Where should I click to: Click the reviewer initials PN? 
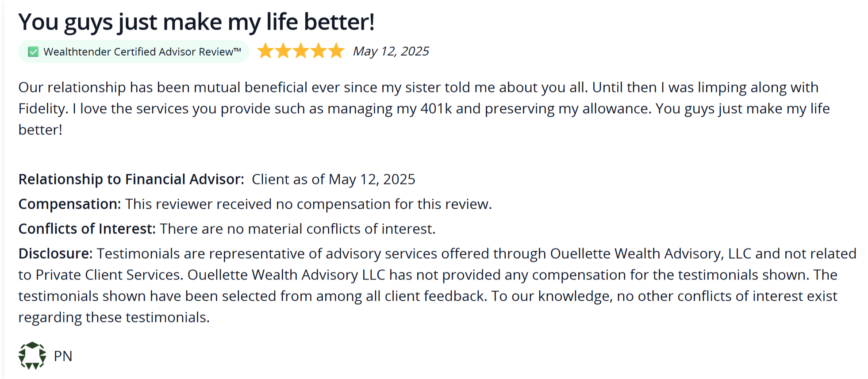click(x=63, y=356)
